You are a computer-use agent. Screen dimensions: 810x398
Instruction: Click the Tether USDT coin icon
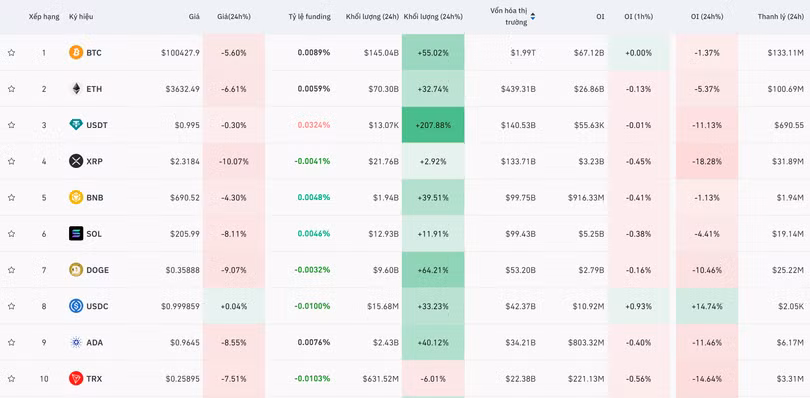coord(76,125)
